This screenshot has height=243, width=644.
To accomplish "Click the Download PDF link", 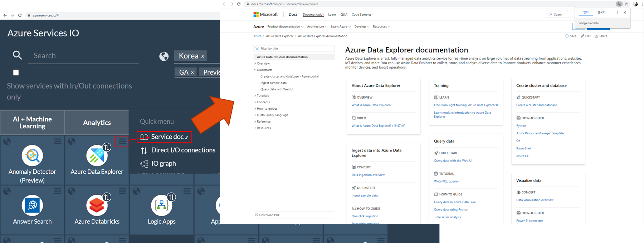I will point(267,215).
